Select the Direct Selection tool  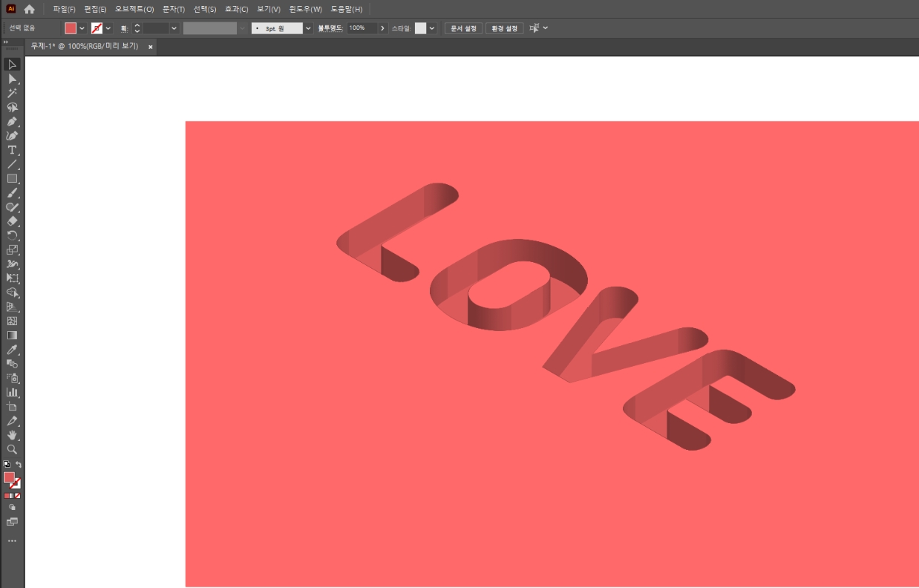point(12,79)
